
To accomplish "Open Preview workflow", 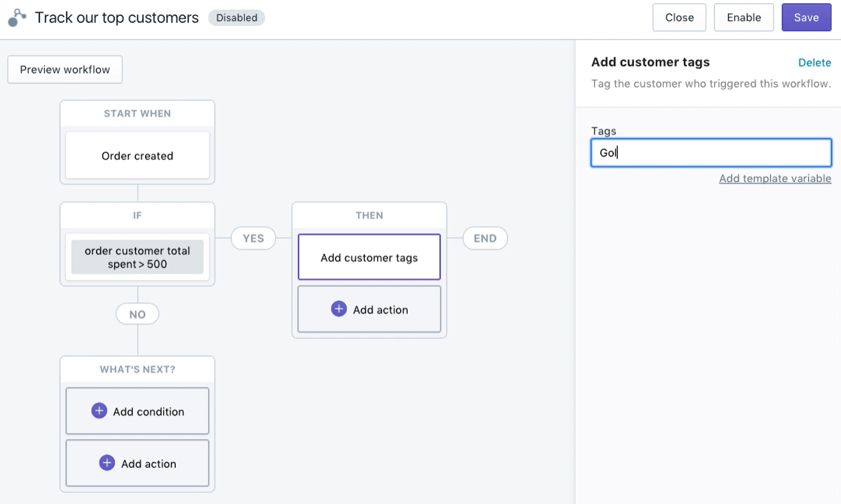I will (65, 70).
